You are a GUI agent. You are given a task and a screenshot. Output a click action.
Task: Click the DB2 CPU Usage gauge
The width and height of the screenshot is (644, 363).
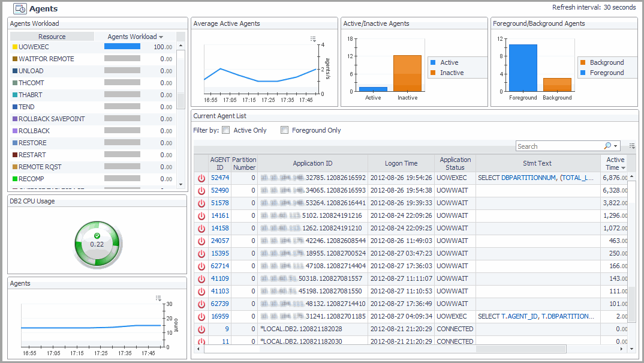pos(97,243)
